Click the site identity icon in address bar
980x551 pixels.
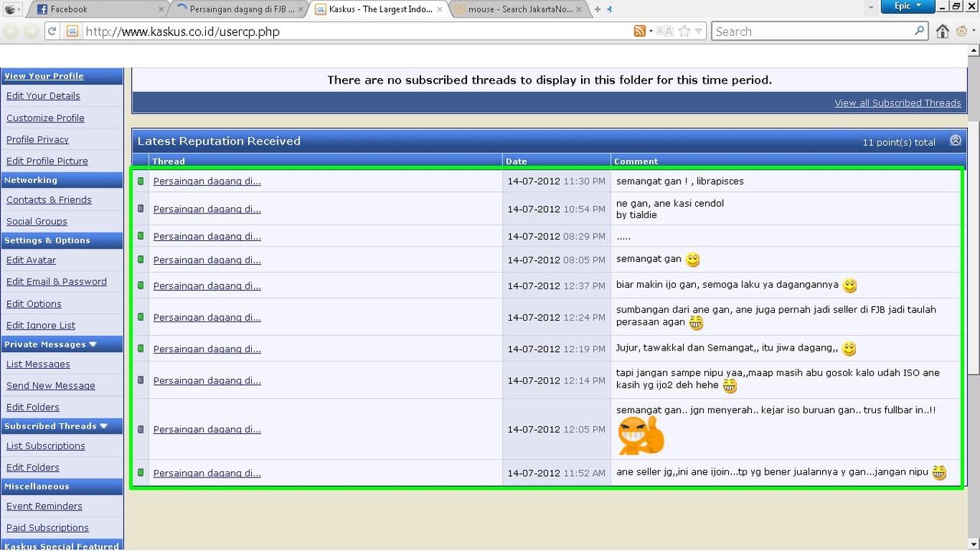[72, 31]
